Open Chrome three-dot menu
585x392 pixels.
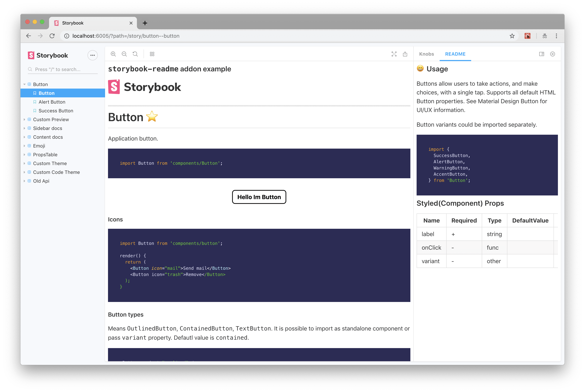tap(556, 36)
